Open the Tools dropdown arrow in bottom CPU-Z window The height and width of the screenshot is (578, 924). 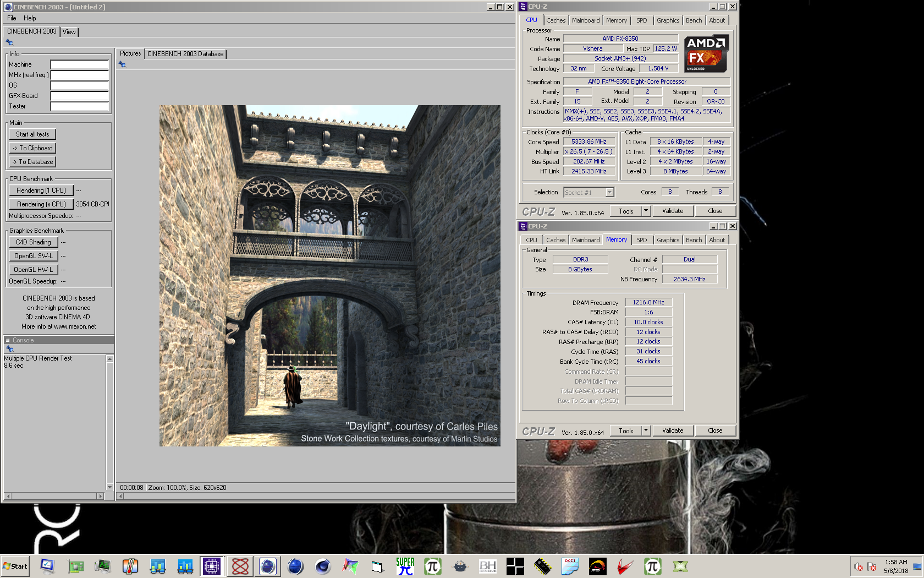pos(646,430)
